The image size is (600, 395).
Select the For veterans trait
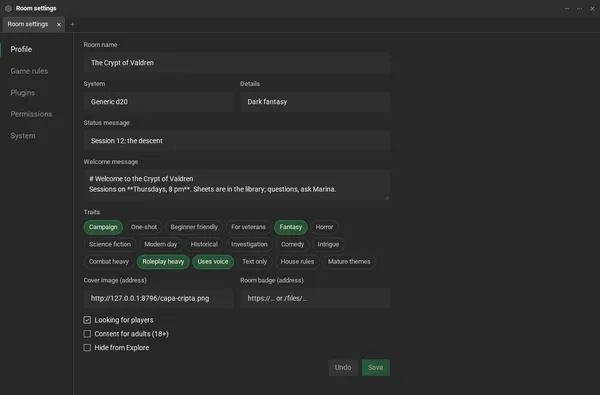pos(248,227)
